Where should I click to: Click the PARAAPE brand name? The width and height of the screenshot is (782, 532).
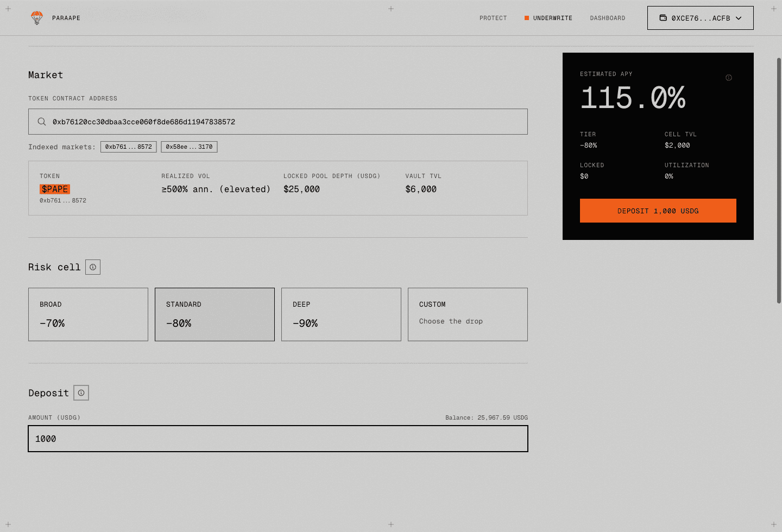tap(66, 18)
